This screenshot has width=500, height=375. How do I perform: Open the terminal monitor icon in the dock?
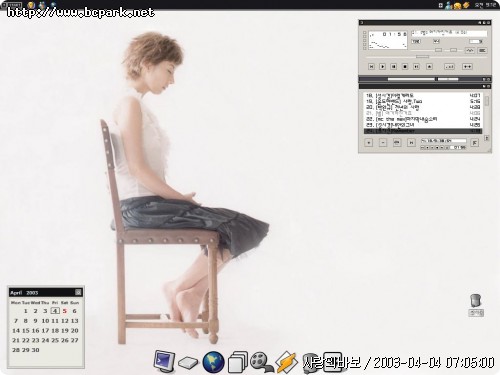coord(164,362)
